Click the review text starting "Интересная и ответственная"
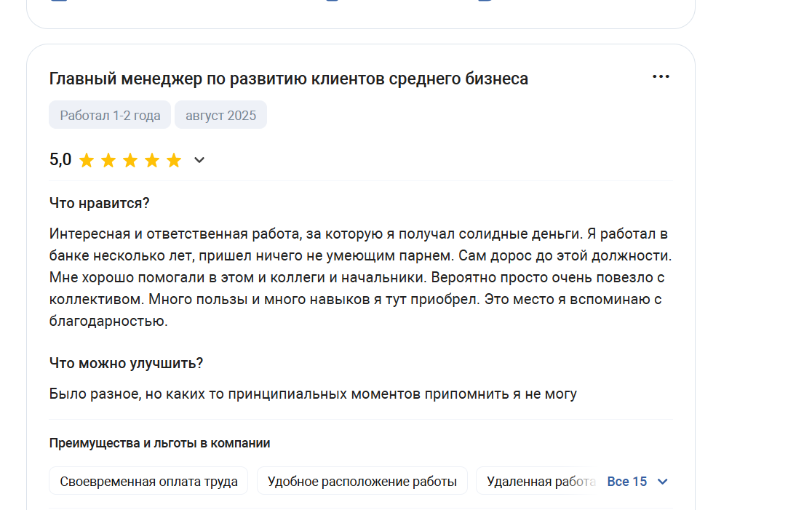 tap(360, 277)
